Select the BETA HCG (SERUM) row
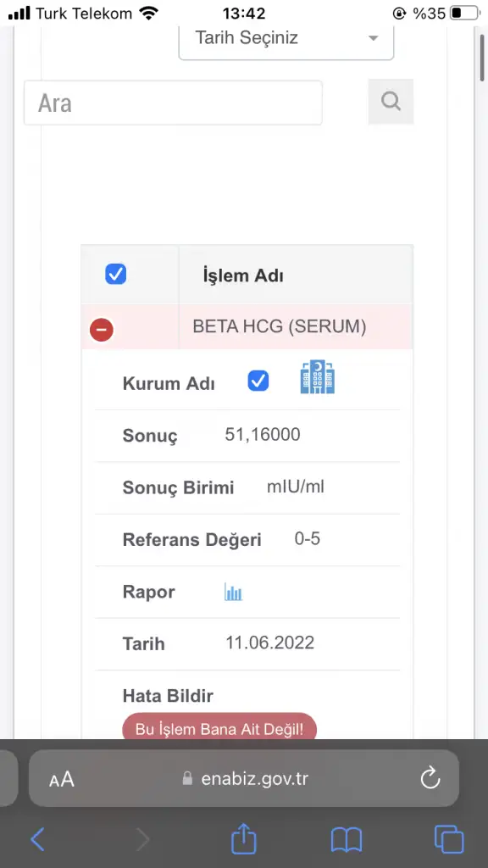This screenshot has width=488, height=868. [247, 326]
